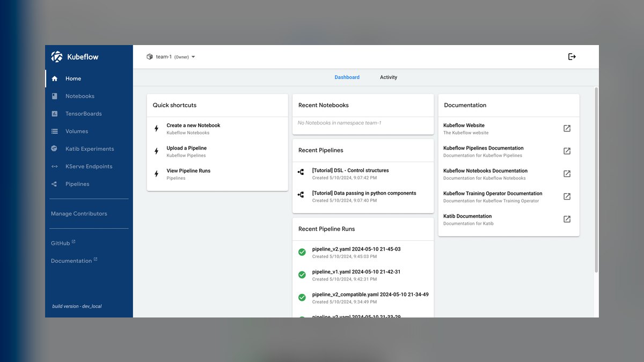The width and height of the screenshot is (644, 362).
Task: Click the Volumes storage icon
Action: point(54,131)
